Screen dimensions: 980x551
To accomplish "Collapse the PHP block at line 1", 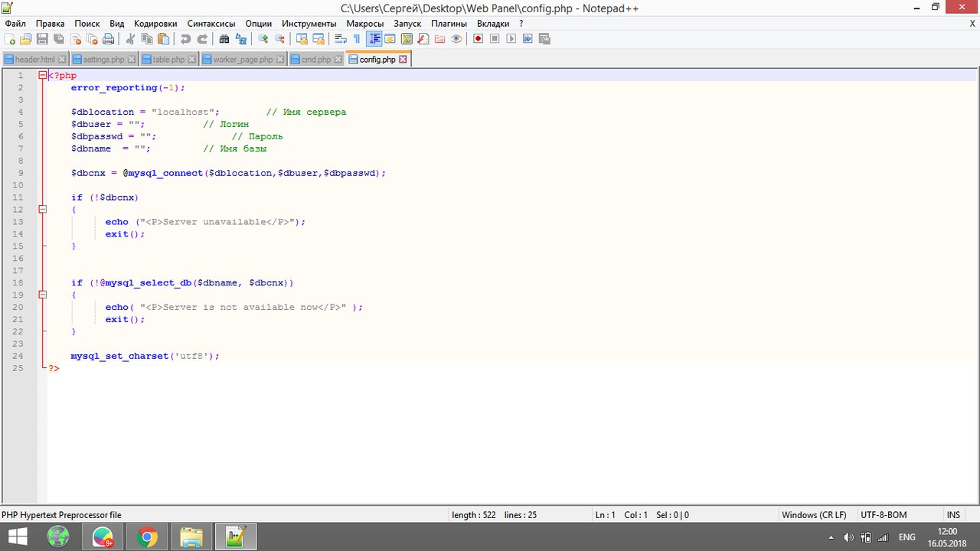I will 43,76.
